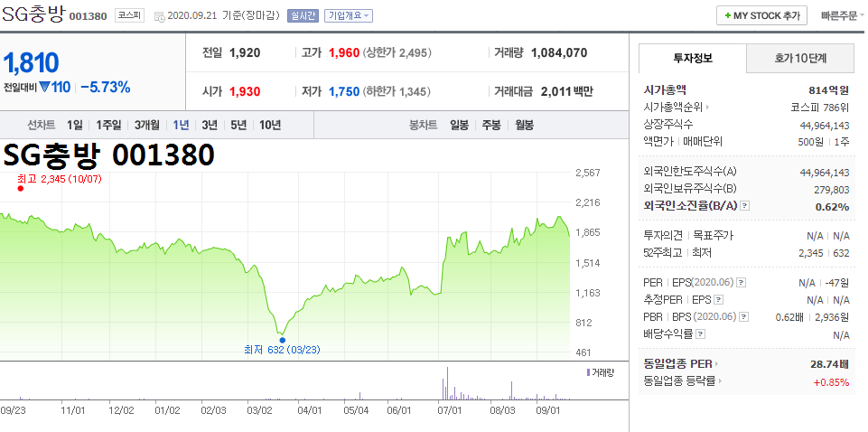The image size is (868, 432).
Task: Show the 월봉 candle chart
Action: pos(524,125)
